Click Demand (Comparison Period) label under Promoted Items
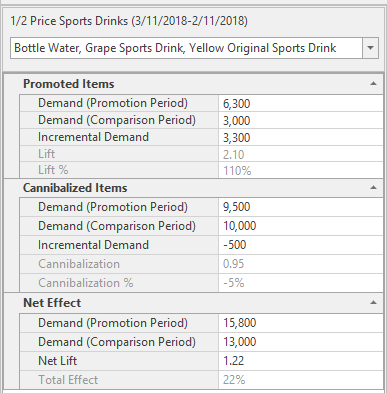Image resolution: width=387 pixels, height=393 pixels. [117, 120]
